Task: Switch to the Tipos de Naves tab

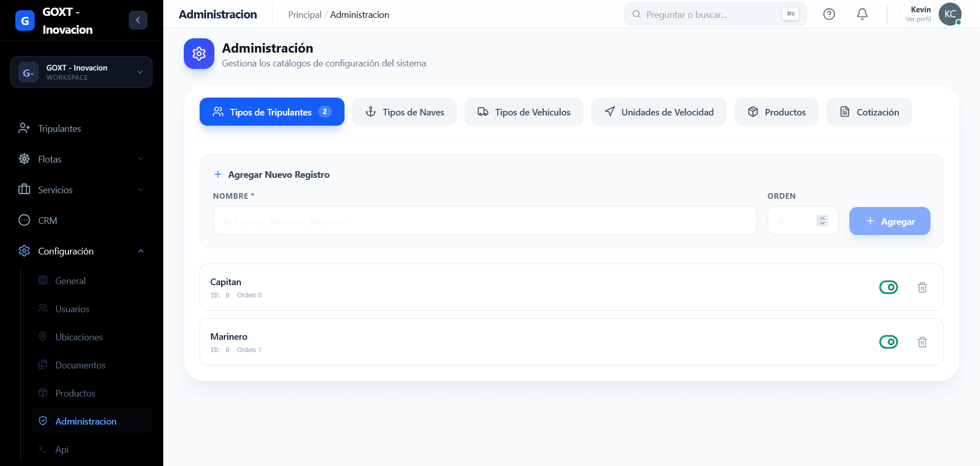Action: 405,112
